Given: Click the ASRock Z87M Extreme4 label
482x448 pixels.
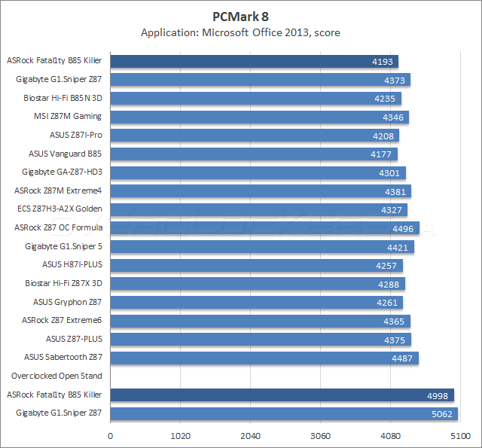Looking at the screenshot, I should (x=58, y=190).
